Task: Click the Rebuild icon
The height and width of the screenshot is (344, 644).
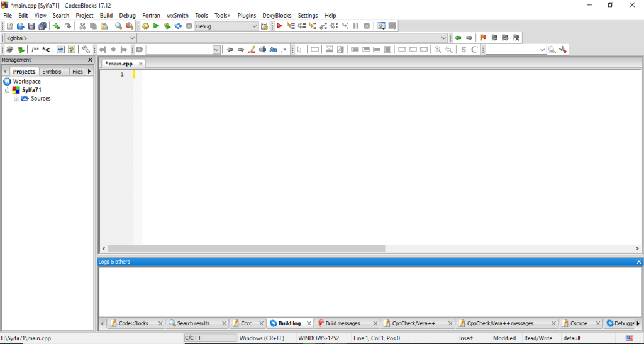Action: click(178, 26)
